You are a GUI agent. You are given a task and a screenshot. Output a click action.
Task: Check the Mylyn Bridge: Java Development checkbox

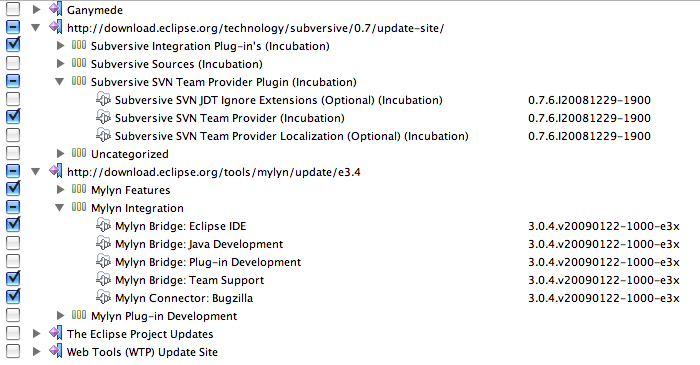tap(13, 243)
